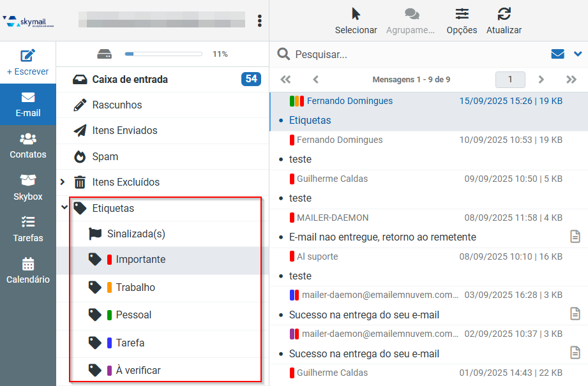The height and width of the screenshot is (386, 588).
Task: Click the Selecionar cursor tool
Action: 356,14
